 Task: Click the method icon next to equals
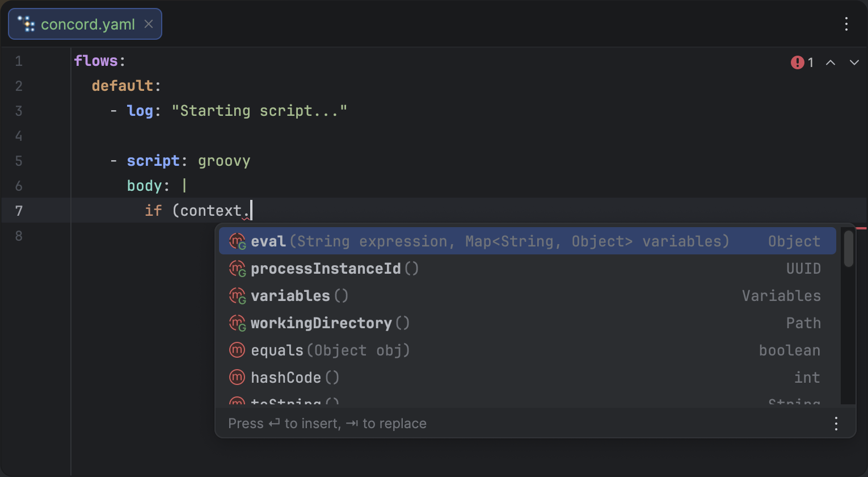(x=237, y=350)
